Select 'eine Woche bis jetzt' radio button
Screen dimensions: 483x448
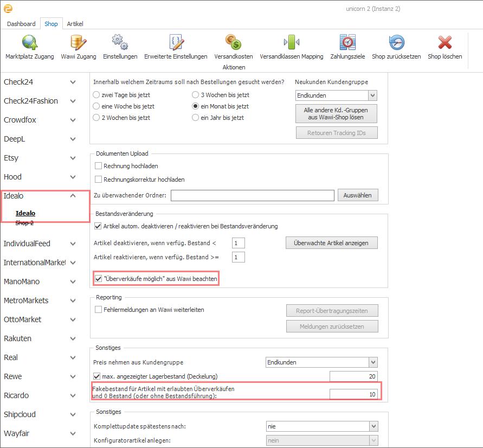96,106
